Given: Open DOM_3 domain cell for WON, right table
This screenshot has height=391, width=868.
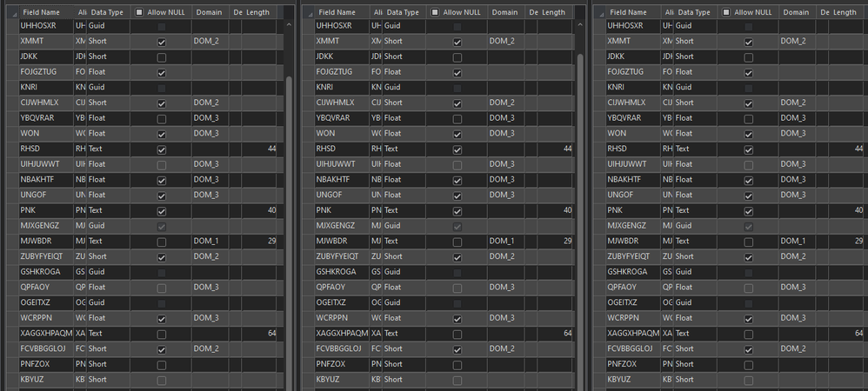Looking at the screenshot, I should [798, 133].
